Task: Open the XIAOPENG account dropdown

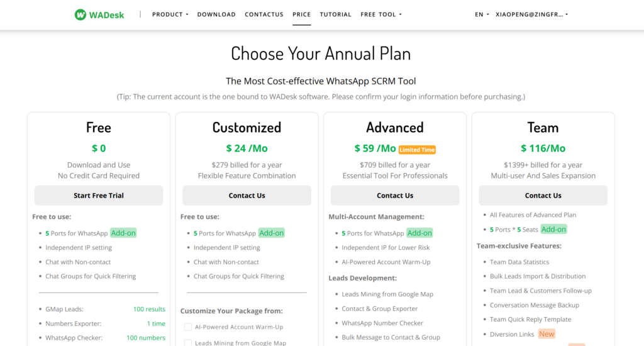Action: (531, 14)
